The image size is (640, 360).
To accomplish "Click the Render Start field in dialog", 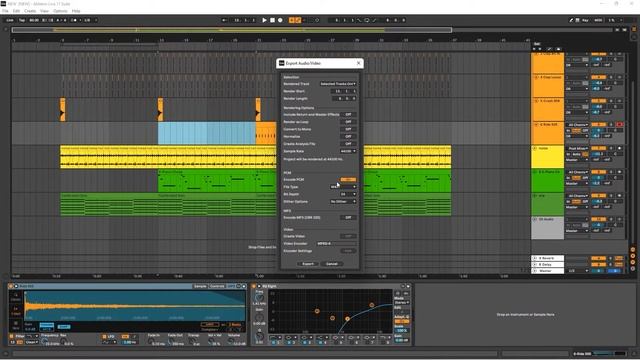I will pos(345,91).
